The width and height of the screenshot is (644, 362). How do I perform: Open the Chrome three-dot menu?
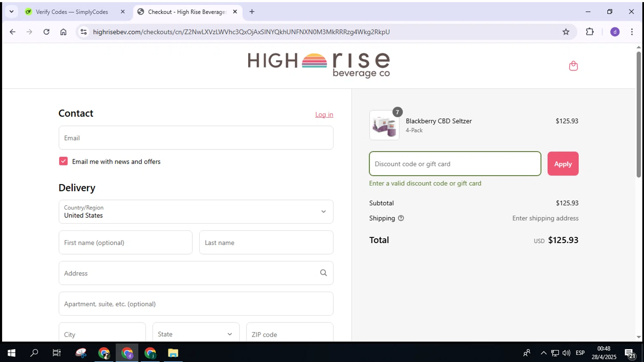[x=632, y=32]
